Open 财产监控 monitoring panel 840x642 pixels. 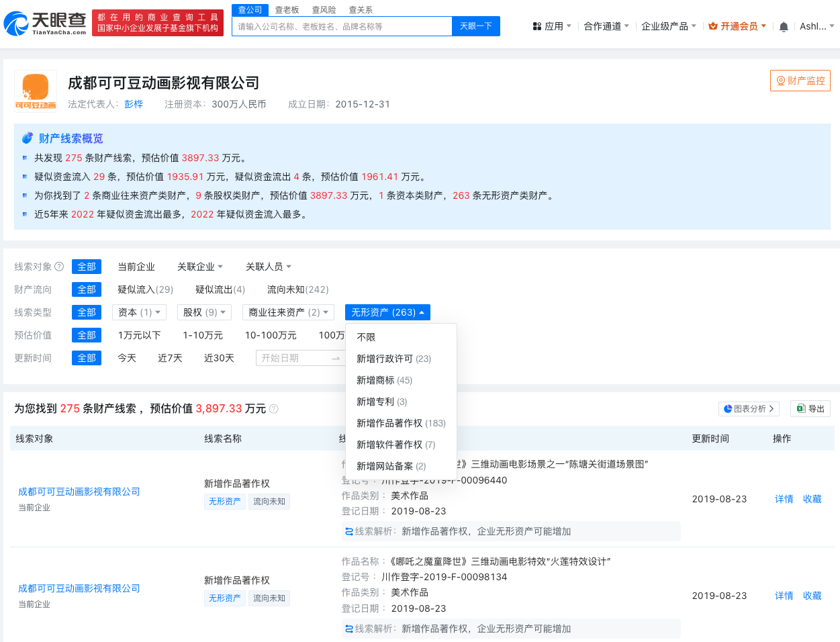[800, 80]
